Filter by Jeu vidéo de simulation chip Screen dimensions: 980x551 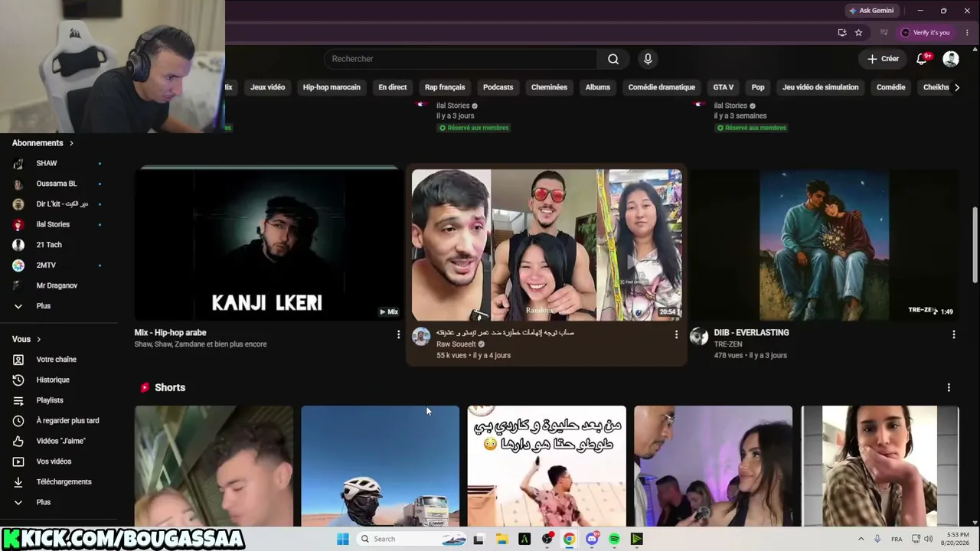tap(820, 87)
